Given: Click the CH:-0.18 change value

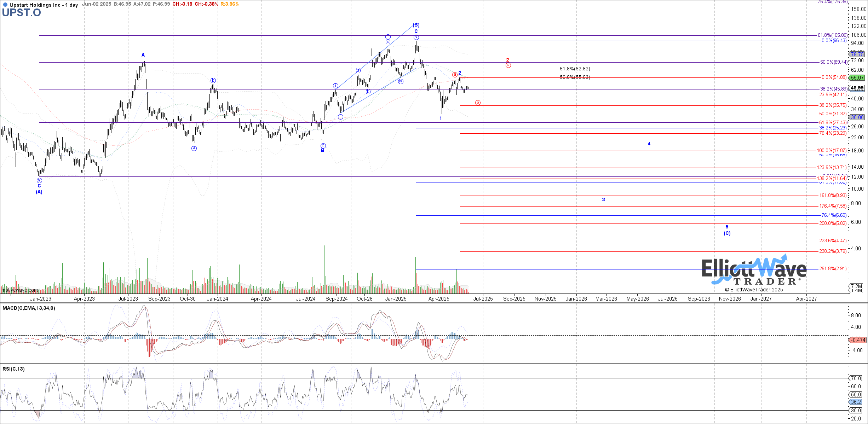Looking at the screenshot, I should click(183, 4).
